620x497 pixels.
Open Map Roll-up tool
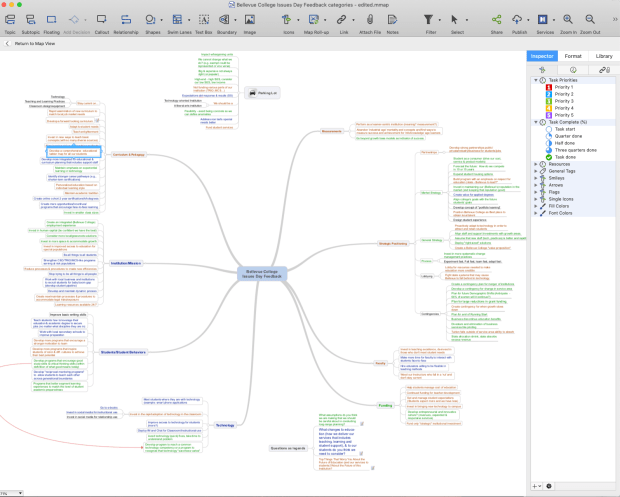[x=314, y=20]
